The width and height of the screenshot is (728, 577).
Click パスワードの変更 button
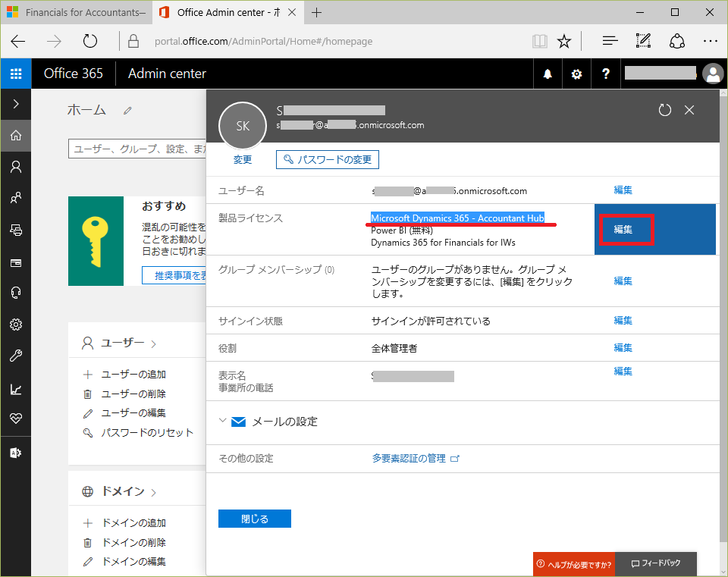(328, 160)
